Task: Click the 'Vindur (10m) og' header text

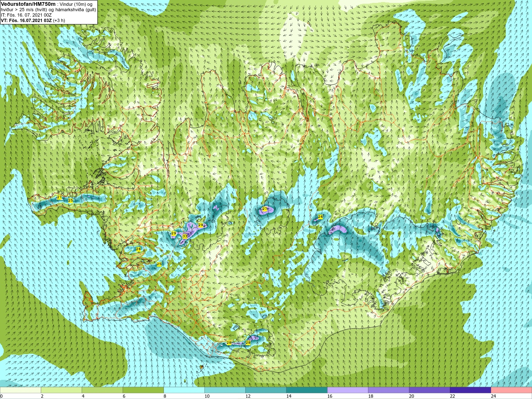Action: [x=76, y=4]
